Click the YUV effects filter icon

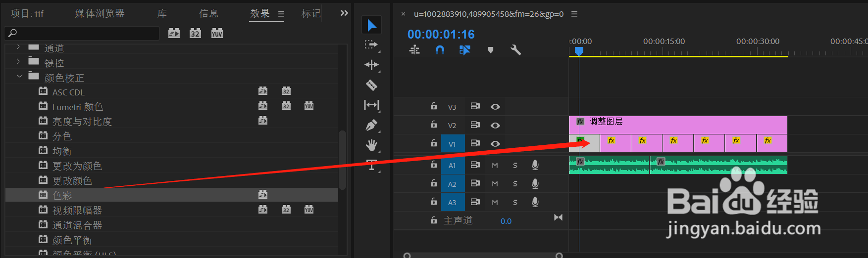tap(217, 33)
